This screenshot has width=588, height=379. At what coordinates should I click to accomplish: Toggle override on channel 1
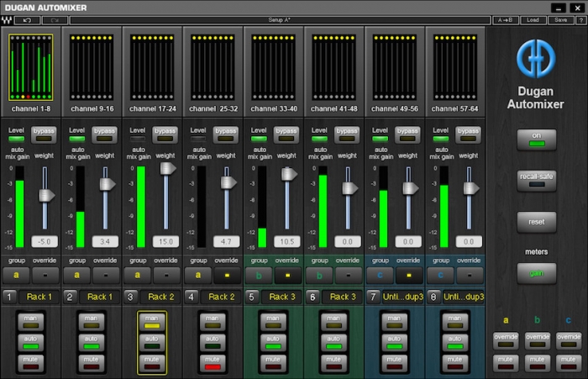(45, 275)
